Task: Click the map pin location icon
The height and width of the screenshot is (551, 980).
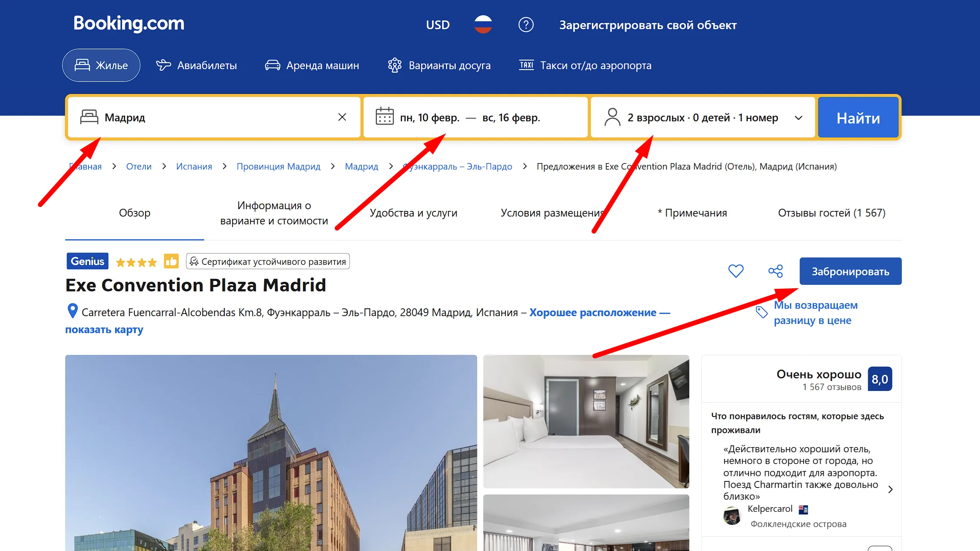Action: 73,311
